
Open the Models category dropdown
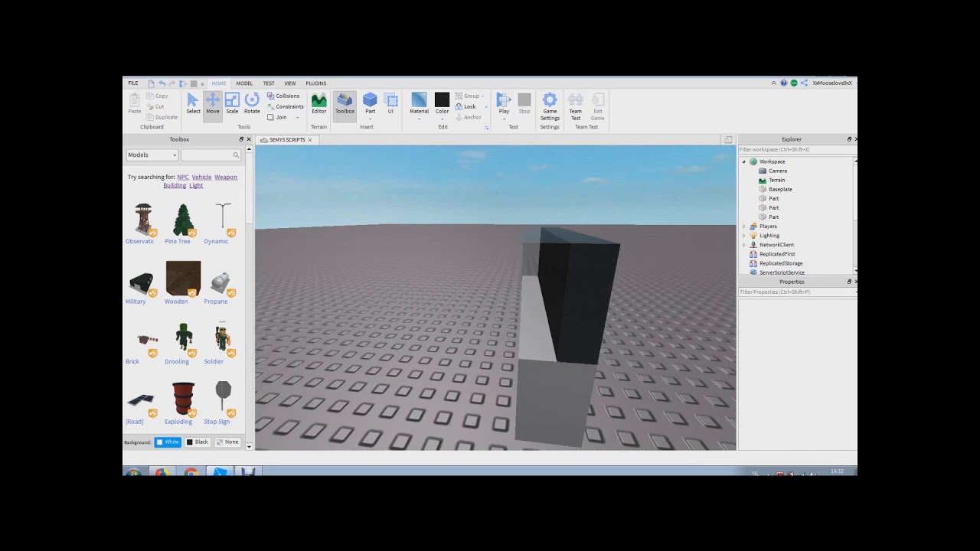click(x=152, y=155)
